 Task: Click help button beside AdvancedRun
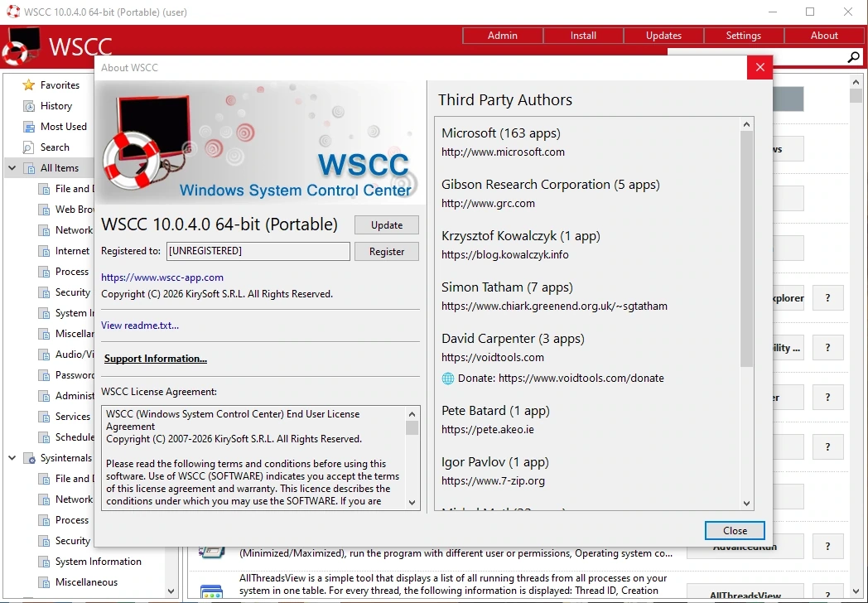point(827,547)
